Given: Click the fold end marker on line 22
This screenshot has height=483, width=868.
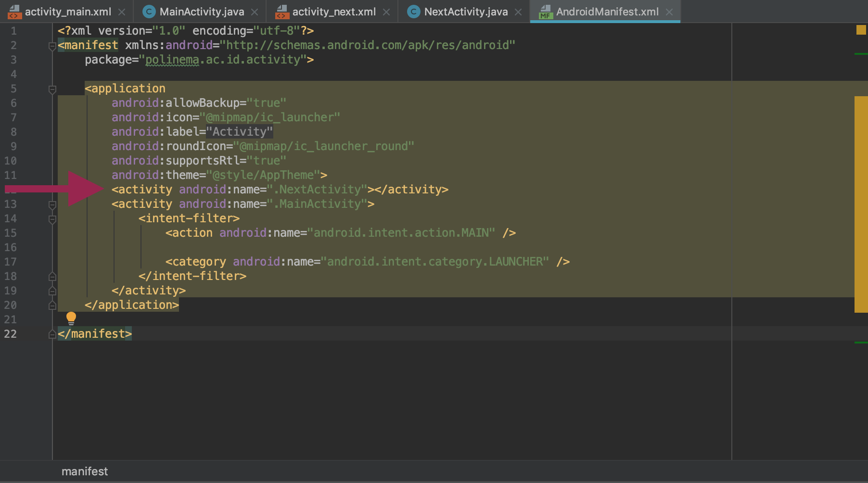Looking at the screenshot, I should tap(52, 334).
